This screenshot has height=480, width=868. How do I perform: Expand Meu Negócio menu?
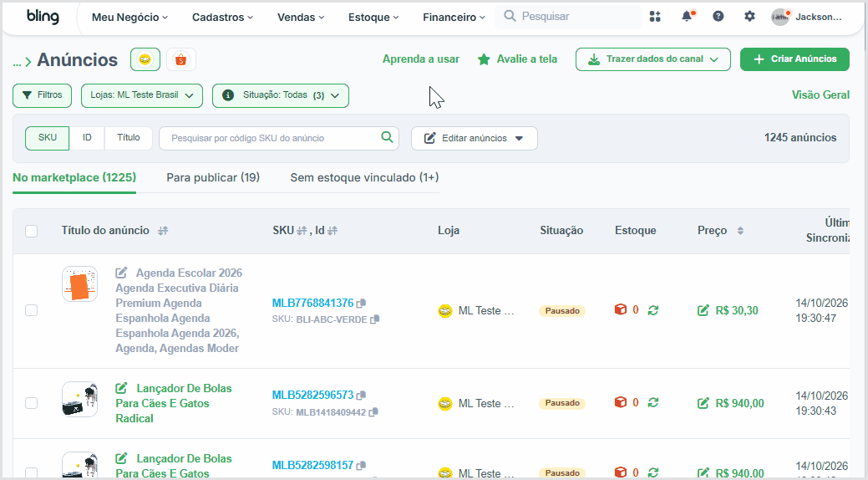coord(129,18)
